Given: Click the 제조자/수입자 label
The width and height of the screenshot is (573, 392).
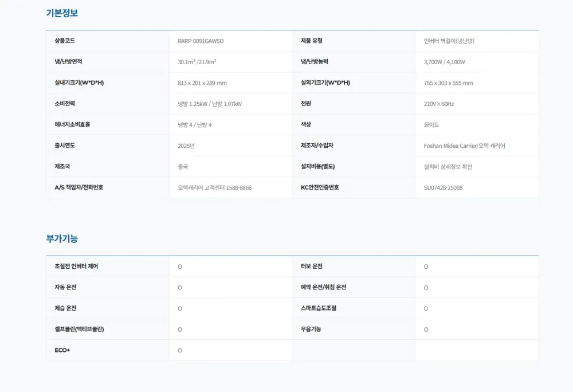Looking at the screenshot, I should pyautogui.click(x=317, y=146).
